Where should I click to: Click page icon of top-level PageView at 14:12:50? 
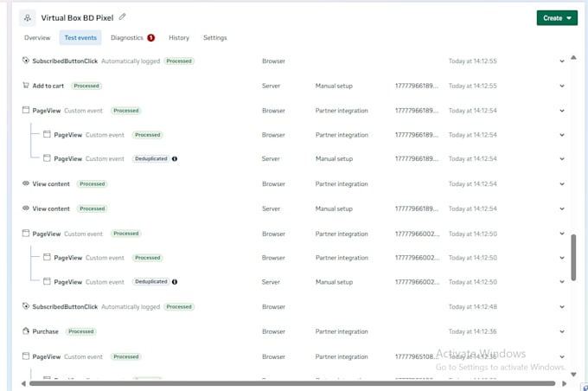(25, 234)
